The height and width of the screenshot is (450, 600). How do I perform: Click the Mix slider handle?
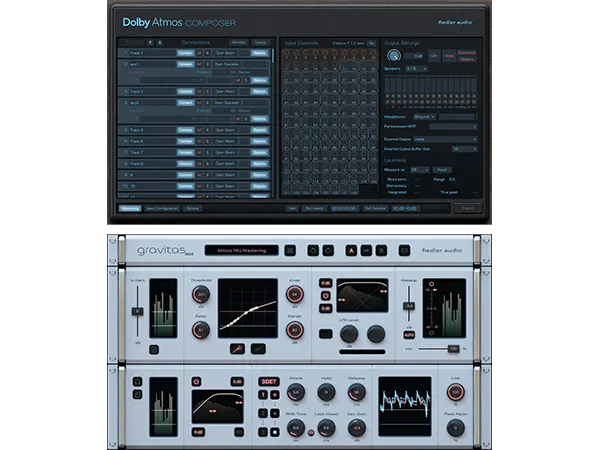coord(453,349)
